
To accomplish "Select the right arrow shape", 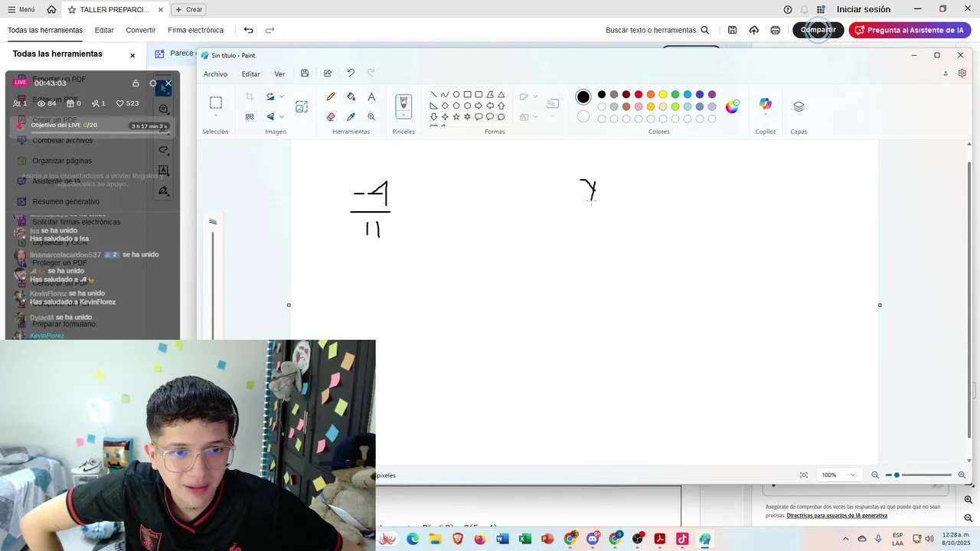I will pos(479,106).
